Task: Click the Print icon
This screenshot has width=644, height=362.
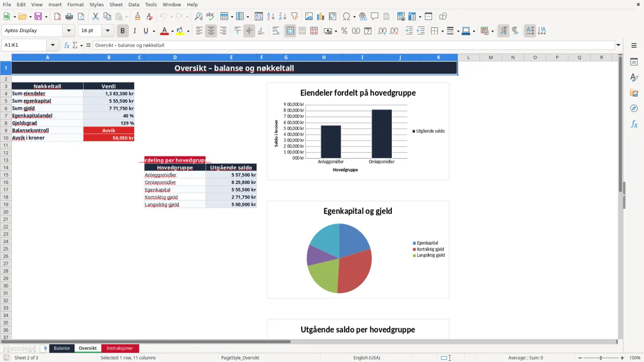Action: [x=69, y=17]
